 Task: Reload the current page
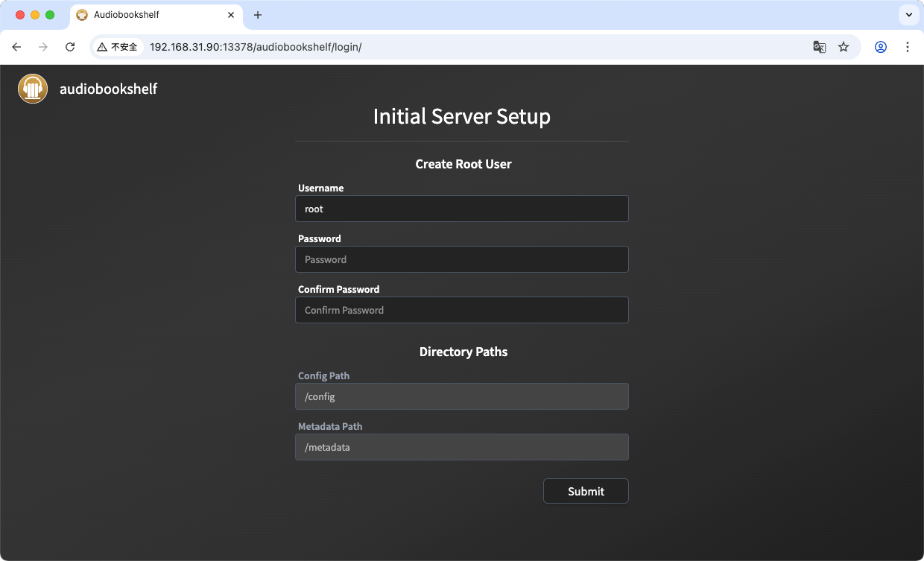coord(70,47)
